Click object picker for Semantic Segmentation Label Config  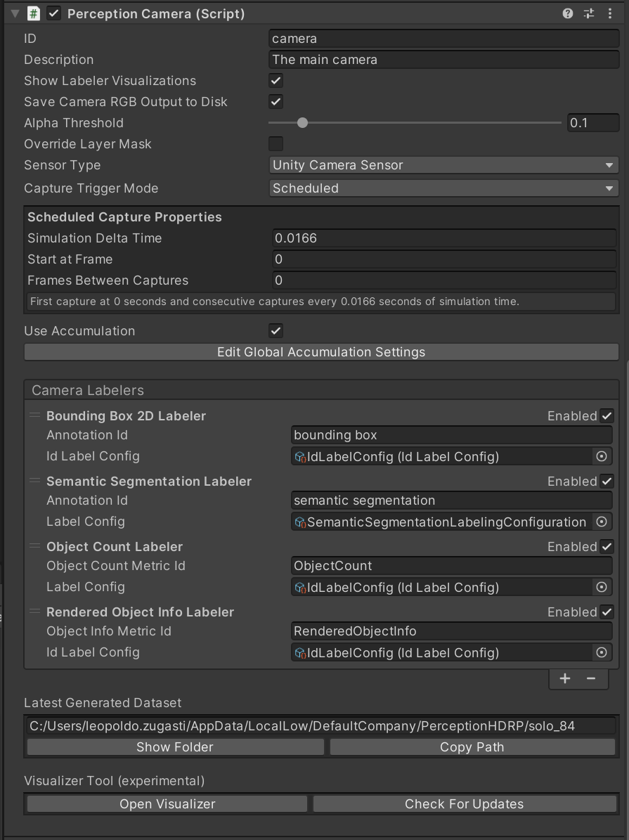pyautogui.click(x=602, y=522)
